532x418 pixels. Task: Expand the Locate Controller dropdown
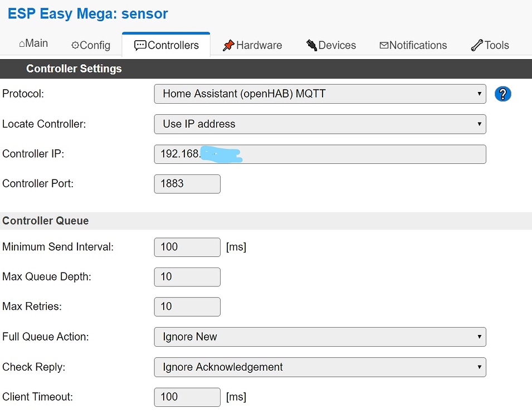pyautogui.click(x=320, y=124)
